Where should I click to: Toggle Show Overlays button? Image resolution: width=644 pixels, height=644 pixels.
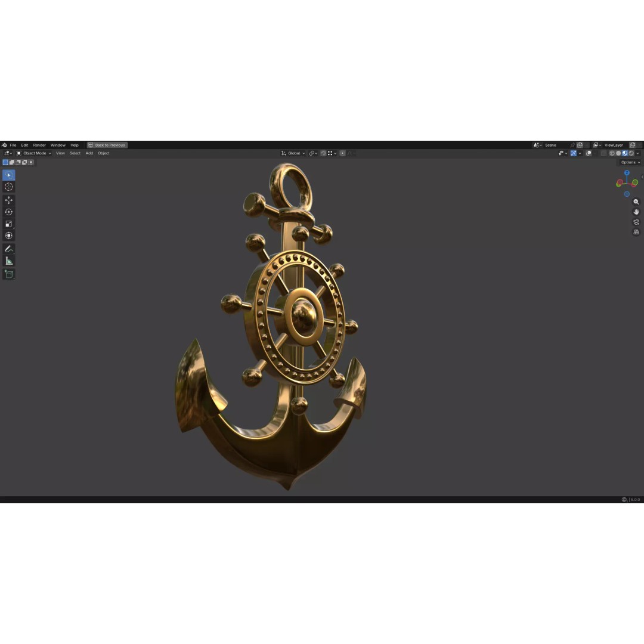pyautogui.click(x=589, y=153)
